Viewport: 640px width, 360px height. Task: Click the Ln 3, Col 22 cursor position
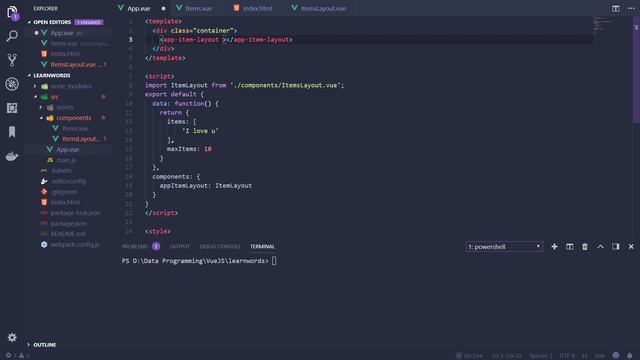[507, 356]
